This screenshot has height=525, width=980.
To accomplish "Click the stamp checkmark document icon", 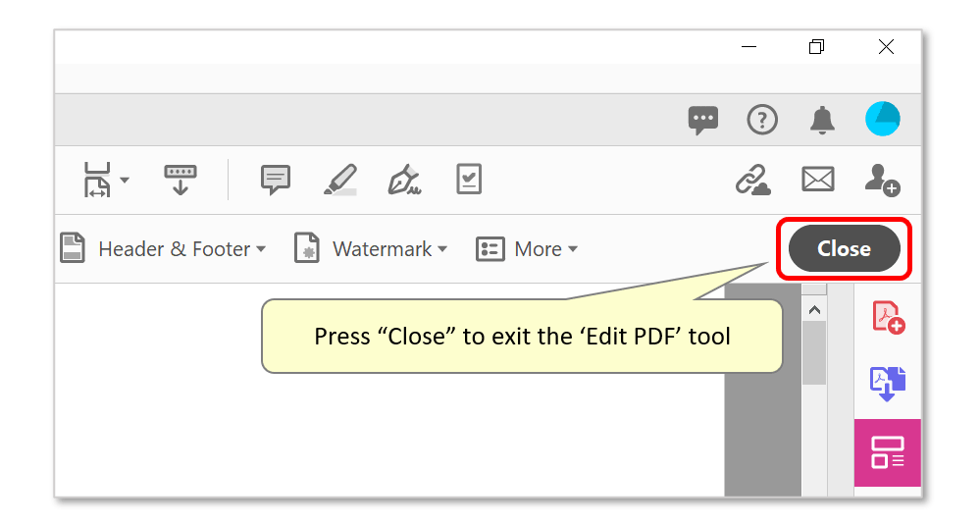I will 469,180.
